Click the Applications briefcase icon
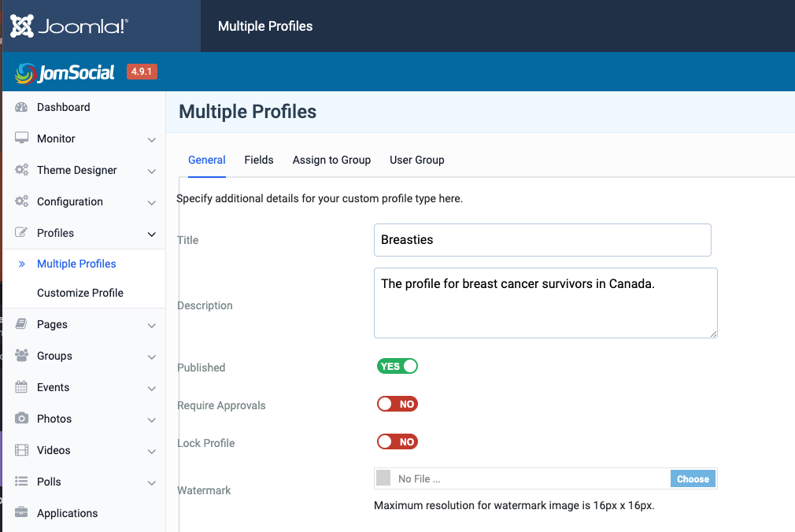The height and width of the screenshot is (532, 795). (x=22, y=513)
